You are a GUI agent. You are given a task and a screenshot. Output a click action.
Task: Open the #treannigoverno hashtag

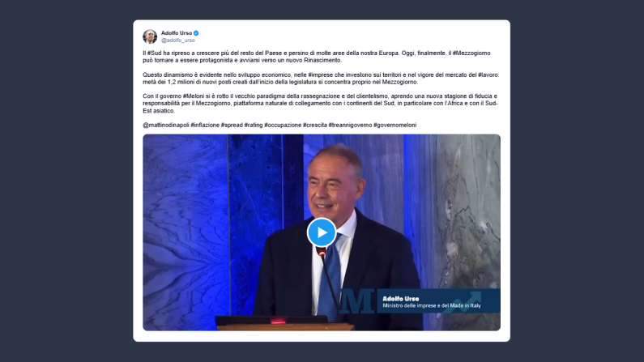click(350, 126)
